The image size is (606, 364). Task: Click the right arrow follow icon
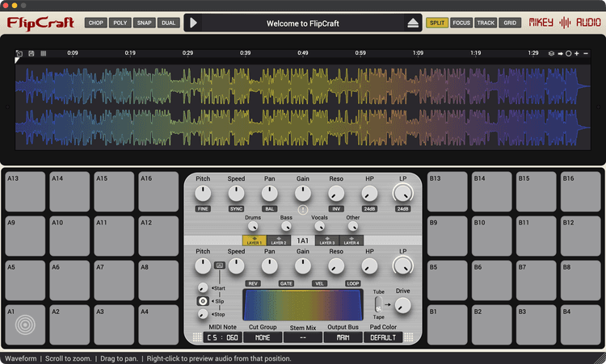561,53
